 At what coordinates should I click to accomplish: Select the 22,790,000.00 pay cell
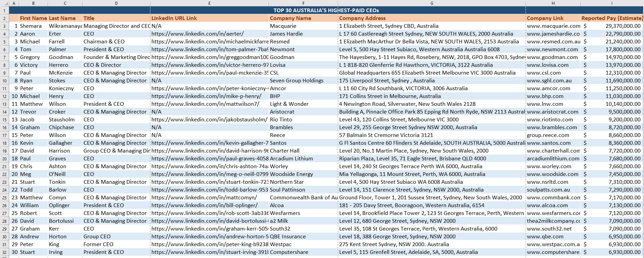tap(612, 34)
